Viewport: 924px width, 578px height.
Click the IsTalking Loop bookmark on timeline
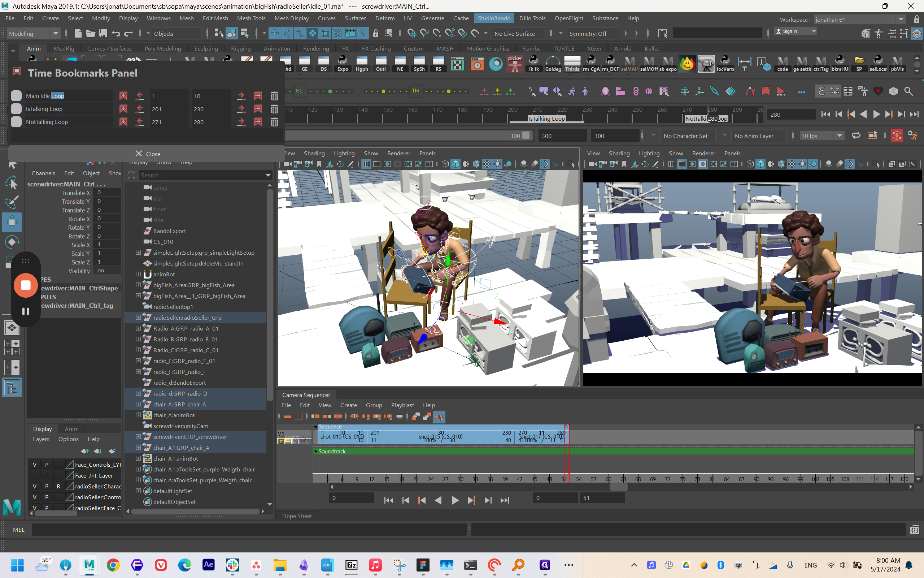point(546,118)
